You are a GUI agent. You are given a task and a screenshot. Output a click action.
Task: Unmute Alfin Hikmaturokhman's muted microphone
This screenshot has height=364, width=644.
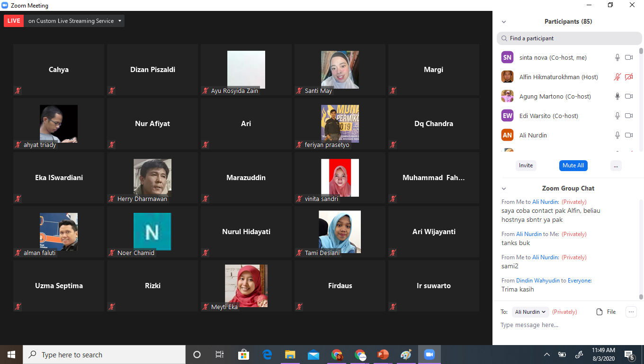tap(617, 77)
